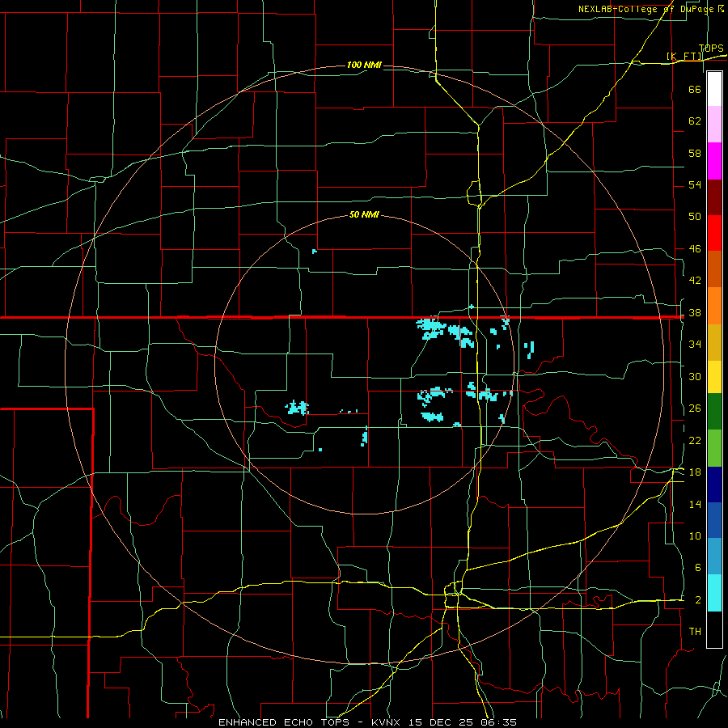Click the cyan 2 kft legend color
Screen dimensions: 728x728
(714, 593)
